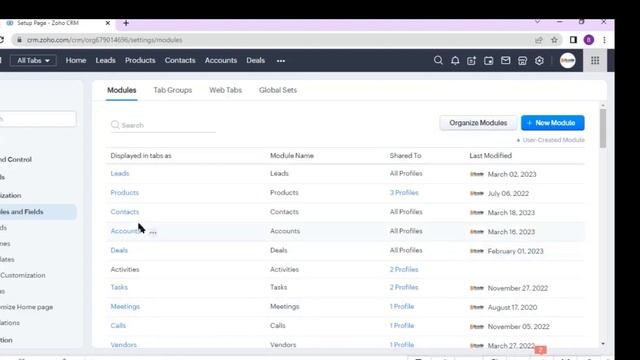Open Chrome three-dot menu
The image size is (640, 360).
pyautogui.click(x=604, y=40)
